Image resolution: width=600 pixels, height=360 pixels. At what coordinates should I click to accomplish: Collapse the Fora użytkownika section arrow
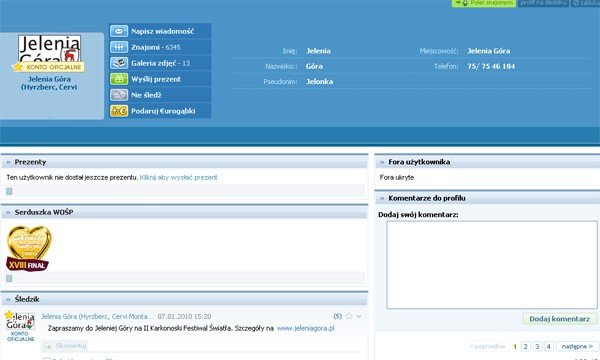pos(382,162)
